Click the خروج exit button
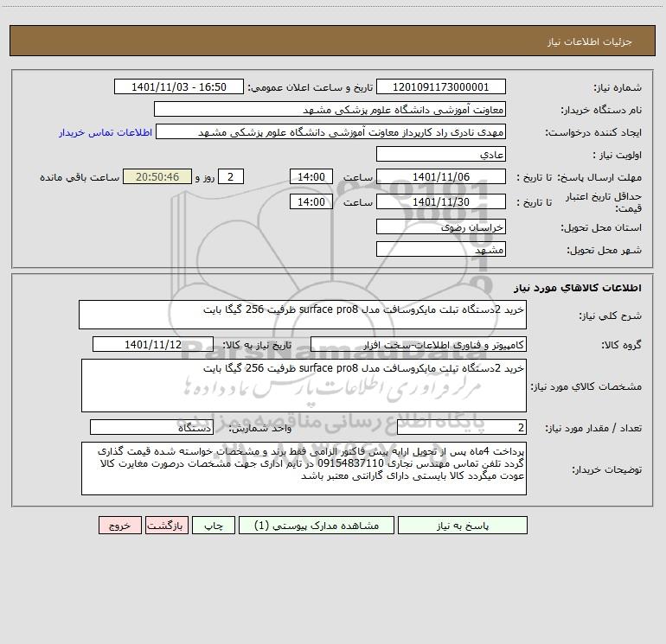 tap(119, 525)
